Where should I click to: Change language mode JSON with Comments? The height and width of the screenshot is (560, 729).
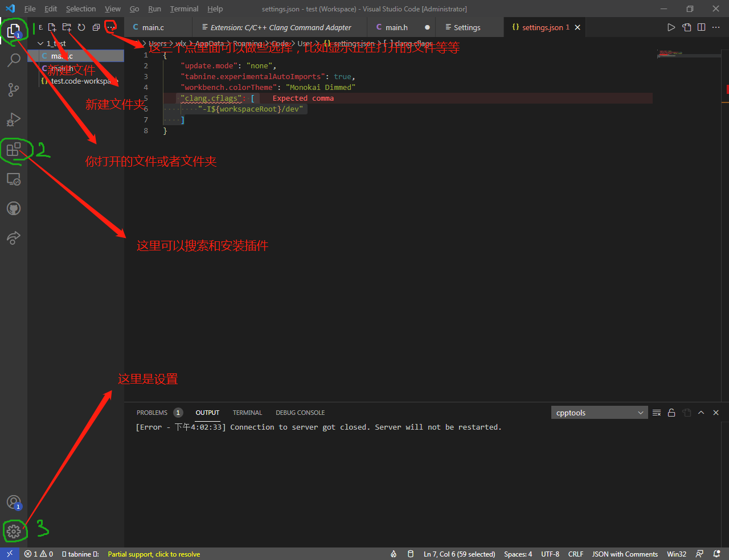tap(625, 554)
